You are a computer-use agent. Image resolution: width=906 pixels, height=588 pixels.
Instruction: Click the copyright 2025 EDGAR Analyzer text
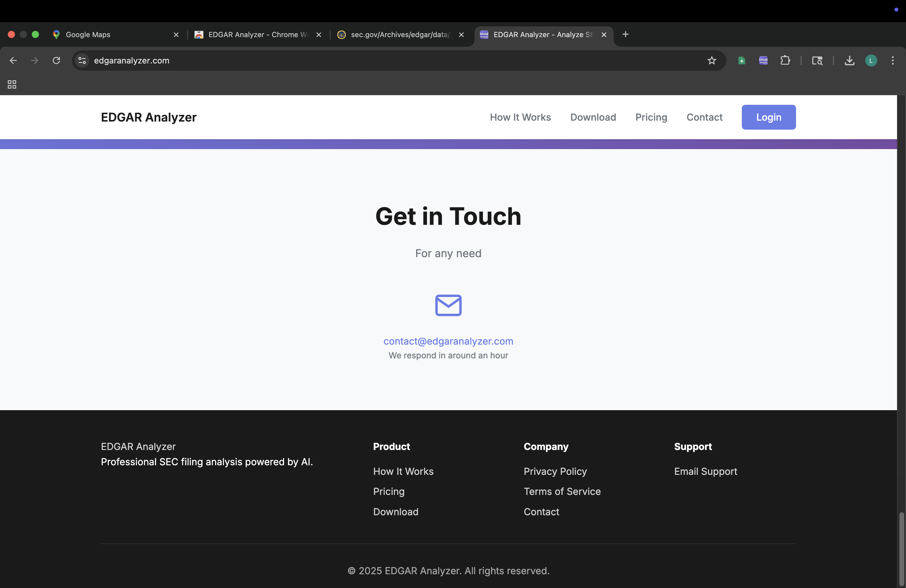448,571
